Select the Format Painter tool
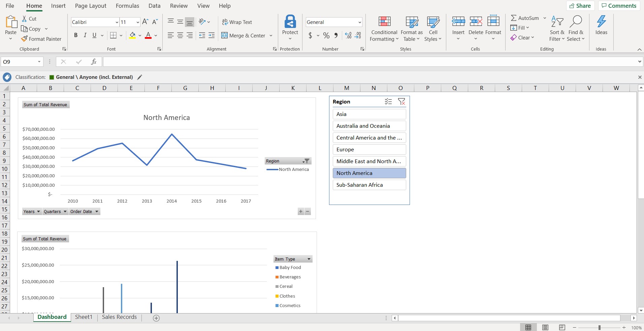 click(41, 39)
